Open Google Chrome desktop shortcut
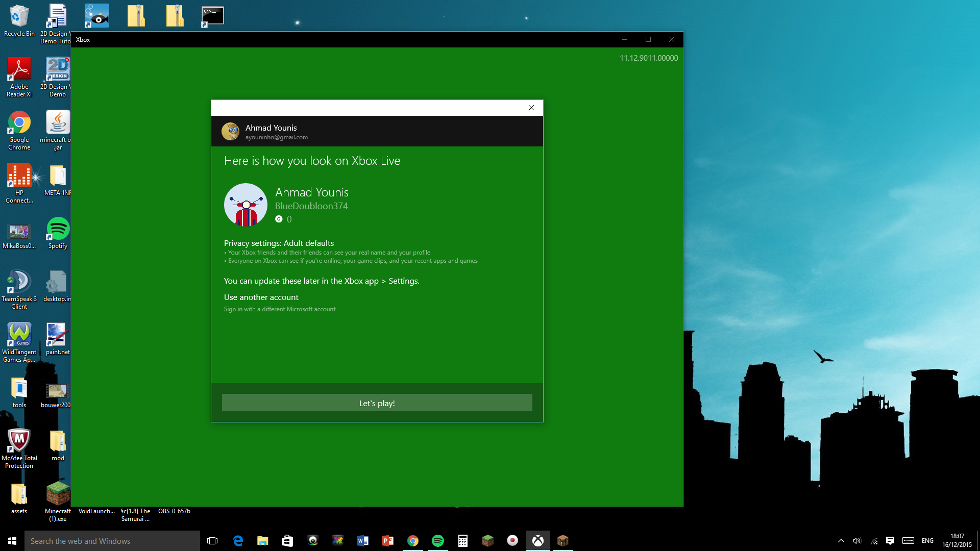This screenshot has width=980, height=551. tap(19, 131)
